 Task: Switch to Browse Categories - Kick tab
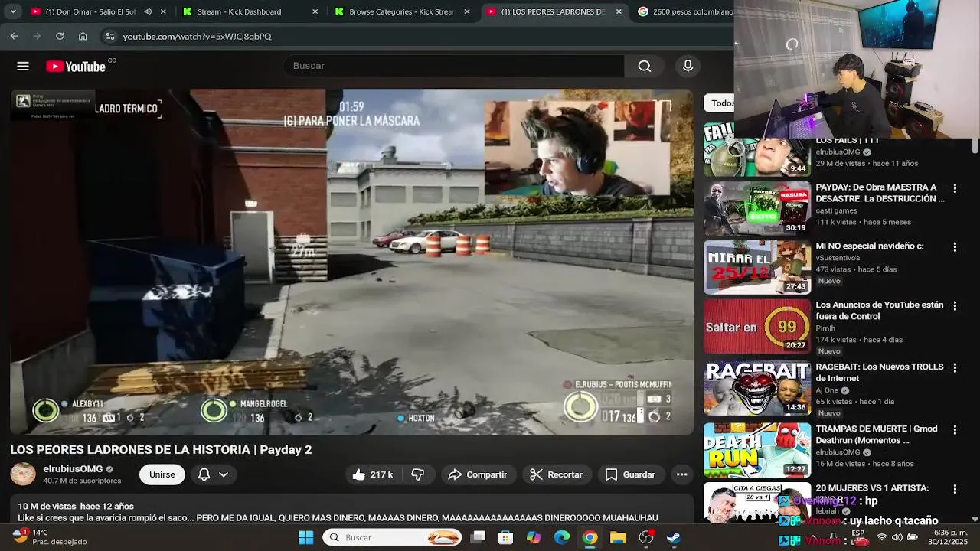[401, 11]
